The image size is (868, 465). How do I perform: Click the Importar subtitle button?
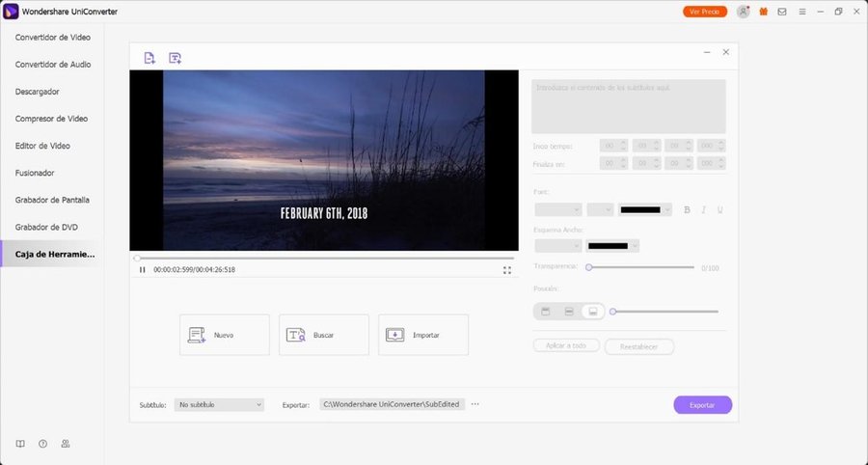(x=423, y=335)
